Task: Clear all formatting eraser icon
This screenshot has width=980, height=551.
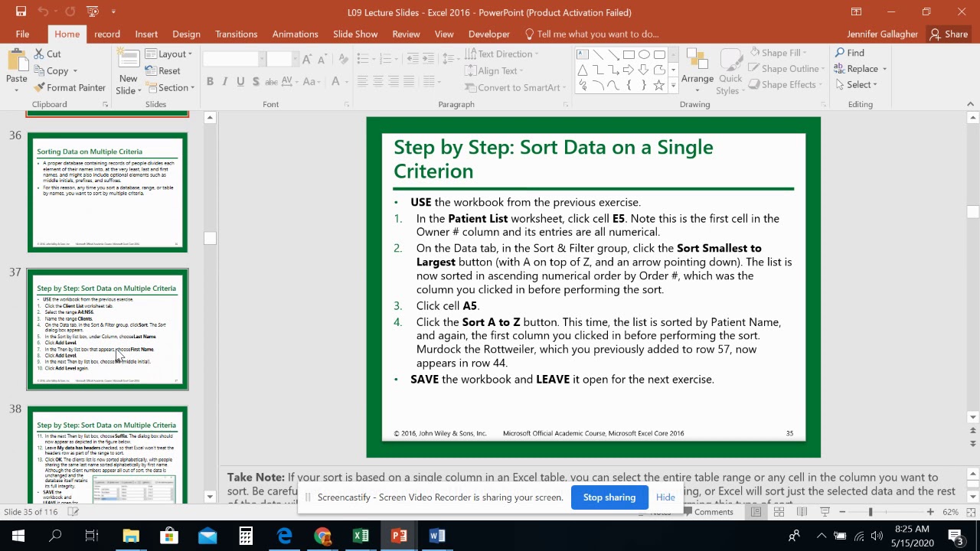Action: coord(342,60)
